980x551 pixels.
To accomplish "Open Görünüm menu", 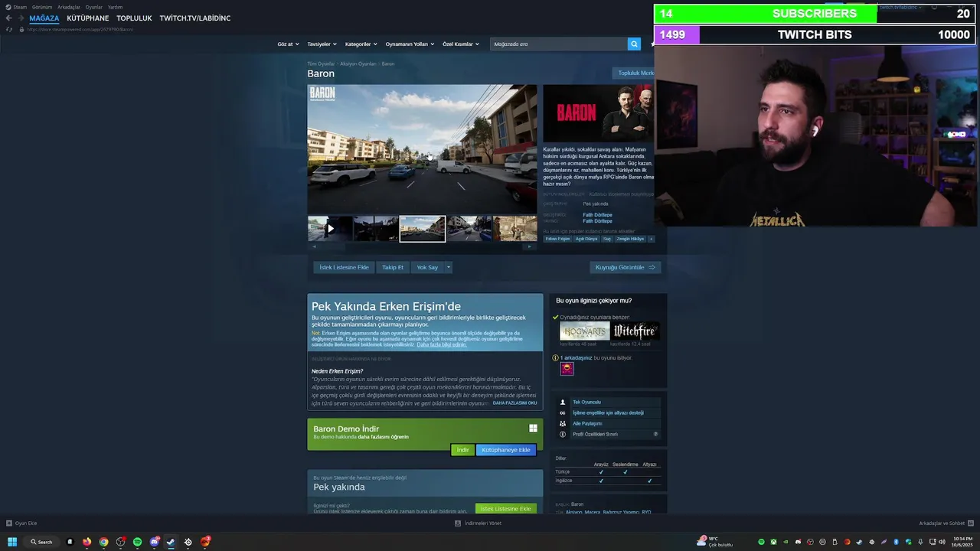I will (x=42, y=7).
